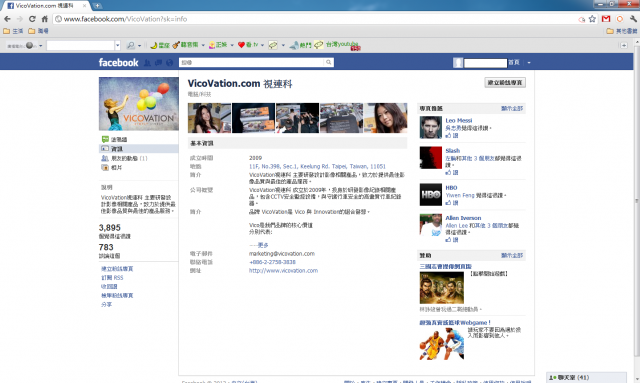Like the Leo Messi page
This screenshot has height=383, width=640.
pyautogui.click(x=452, y=135)
